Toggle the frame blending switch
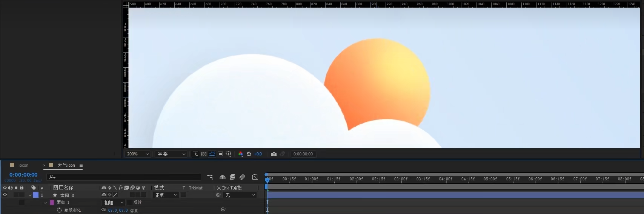 pyautogui.click(x=232, y=177)
